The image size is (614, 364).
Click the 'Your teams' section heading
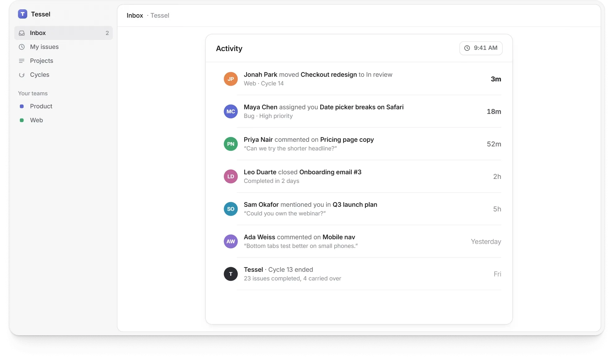pos(33,93)
